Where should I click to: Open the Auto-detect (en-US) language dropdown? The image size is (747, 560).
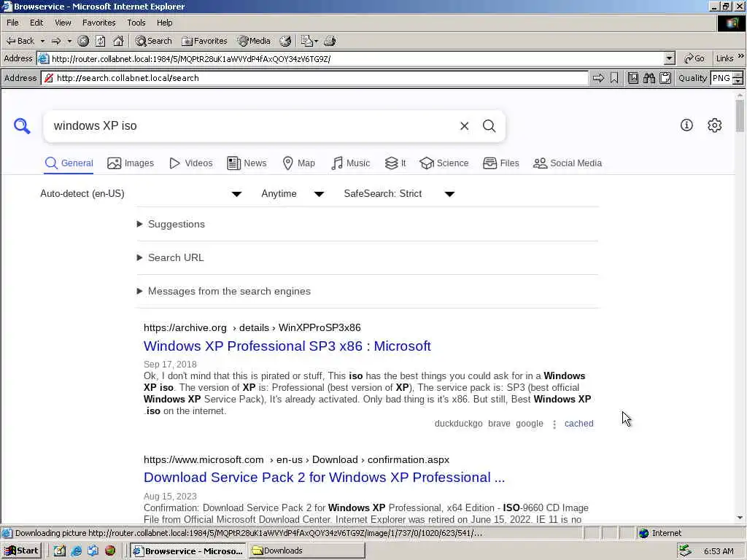[x=141, y=194]
